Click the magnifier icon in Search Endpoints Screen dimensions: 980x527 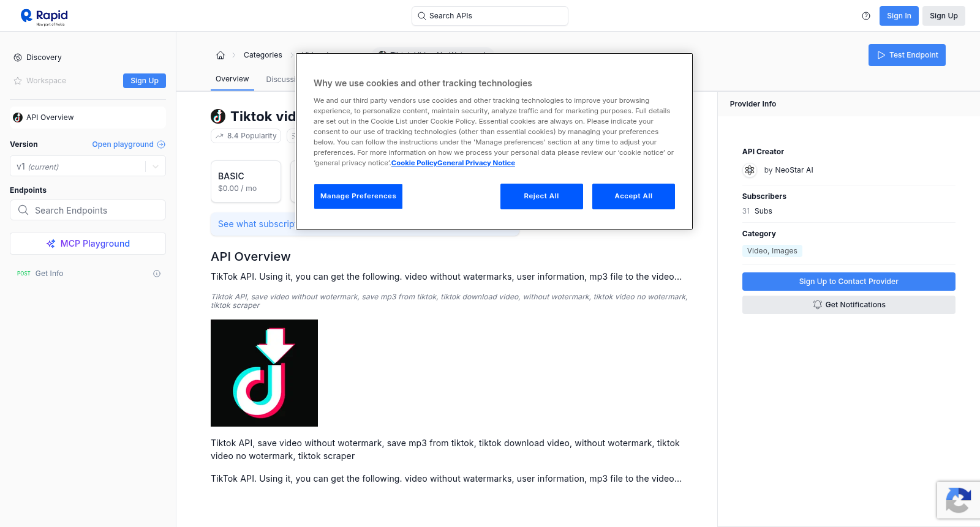pos(23,210)
